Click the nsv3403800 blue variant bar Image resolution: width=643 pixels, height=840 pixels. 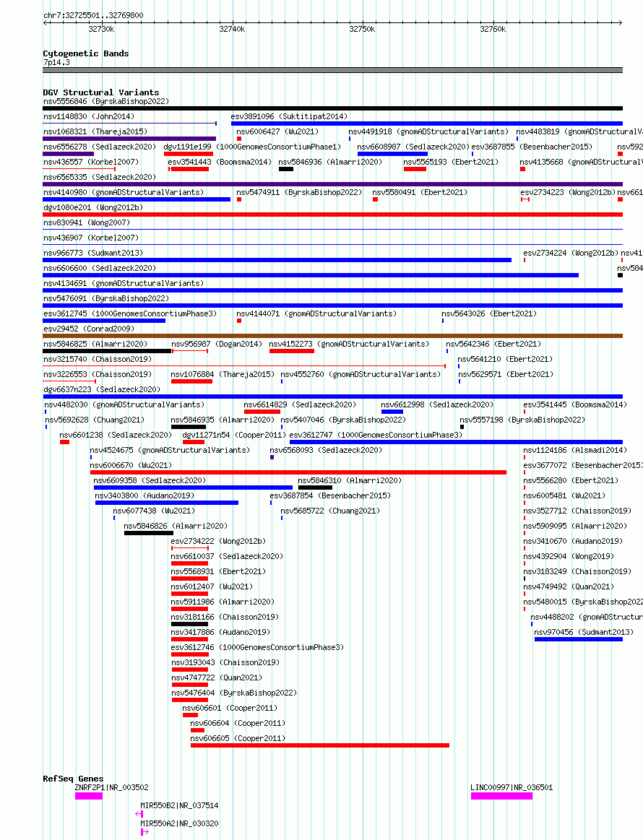167,503
